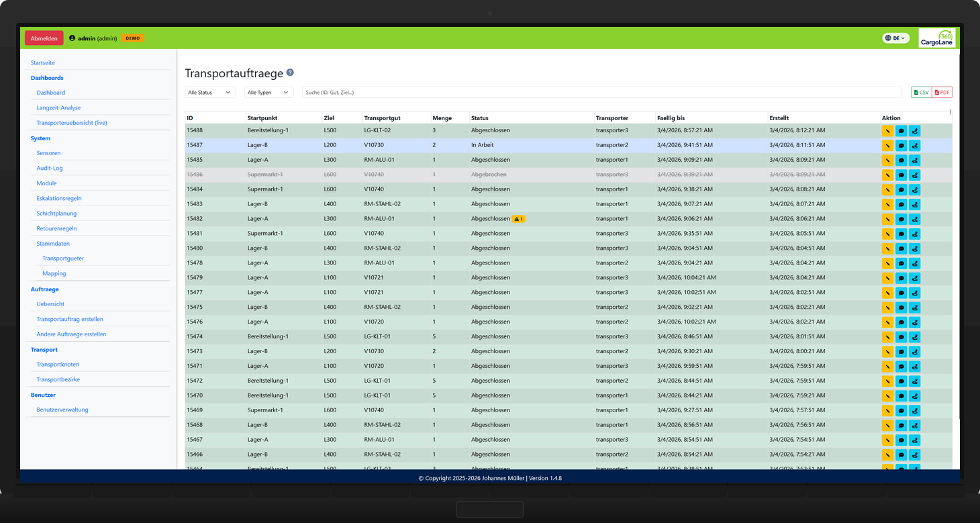Image resolution: width=980 pixels, height=523 pixels.
Task: Expand the Alle Status filter dropdown
Action: pos(209,93)
